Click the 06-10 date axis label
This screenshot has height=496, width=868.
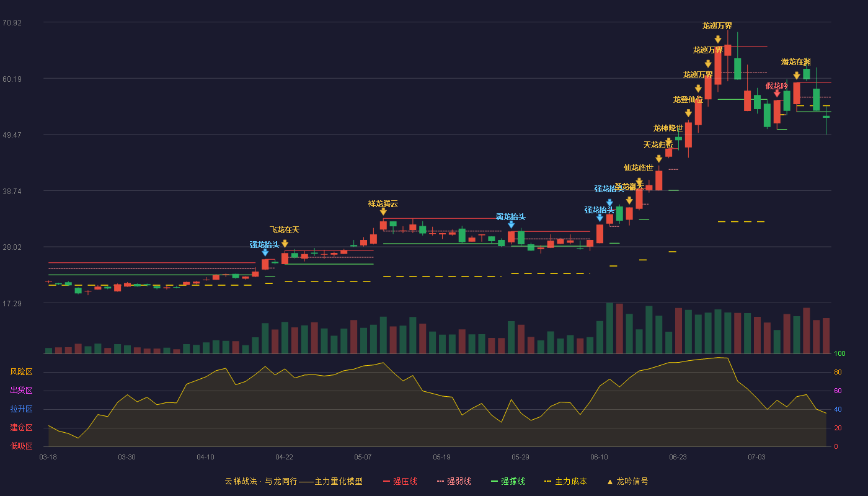click(x=599, y=457)
